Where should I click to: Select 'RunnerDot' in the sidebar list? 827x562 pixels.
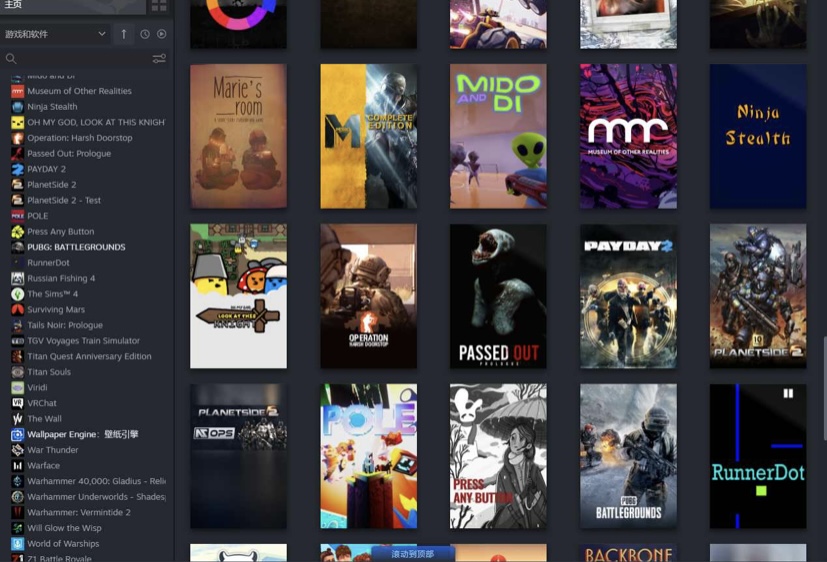pyautogui.click(x=49, y=263)
